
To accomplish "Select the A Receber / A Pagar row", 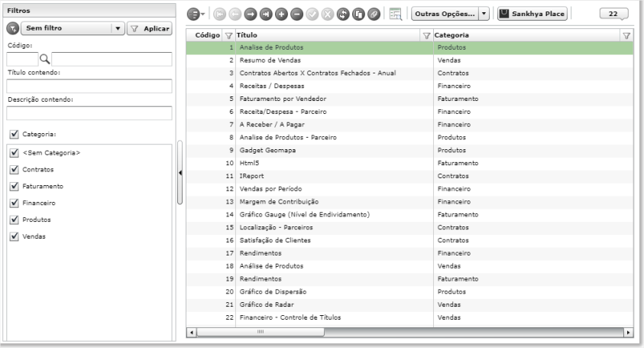I will pos(409,125).
